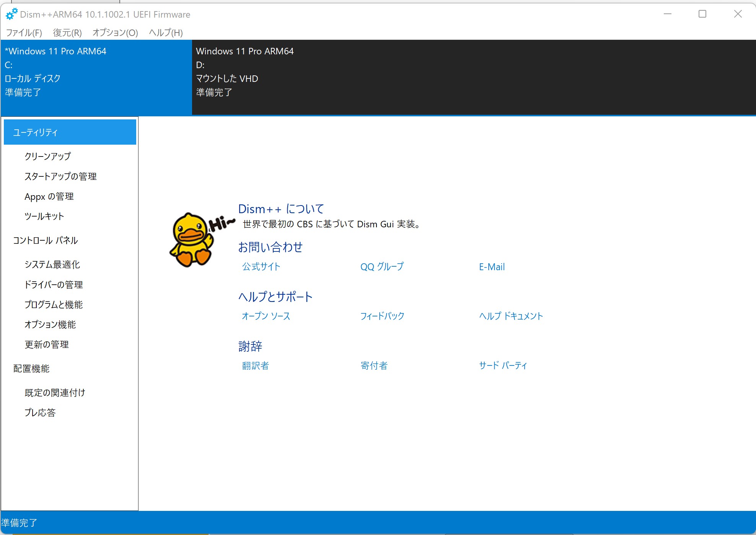Open the ヘルプ(H) menu
756x535 pixels.
[166, 33]
